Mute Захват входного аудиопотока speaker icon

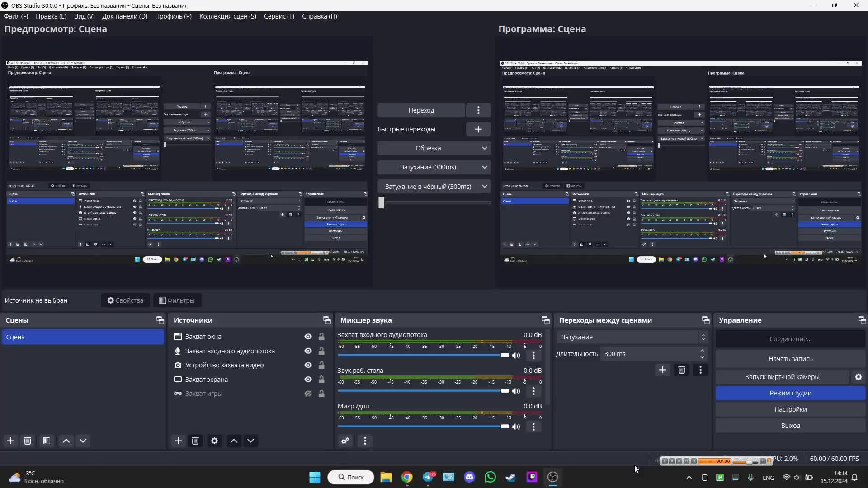point(516,356)
